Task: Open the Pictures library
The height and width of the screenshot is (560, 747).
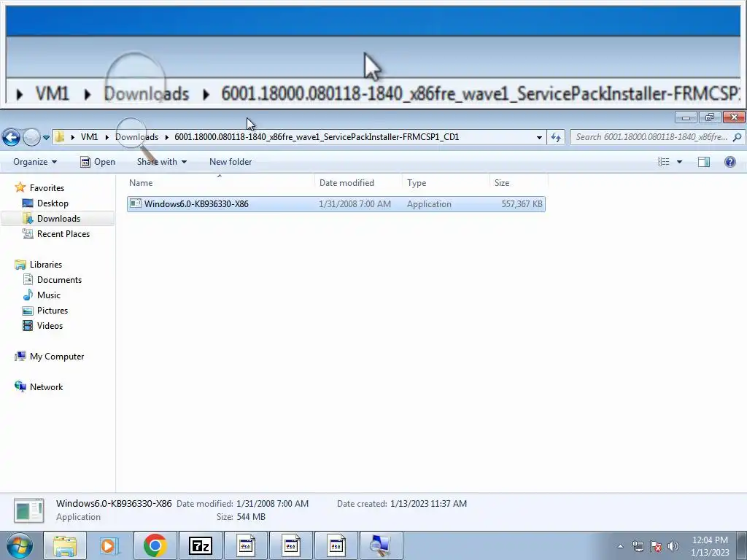Action: click(53, 311)
